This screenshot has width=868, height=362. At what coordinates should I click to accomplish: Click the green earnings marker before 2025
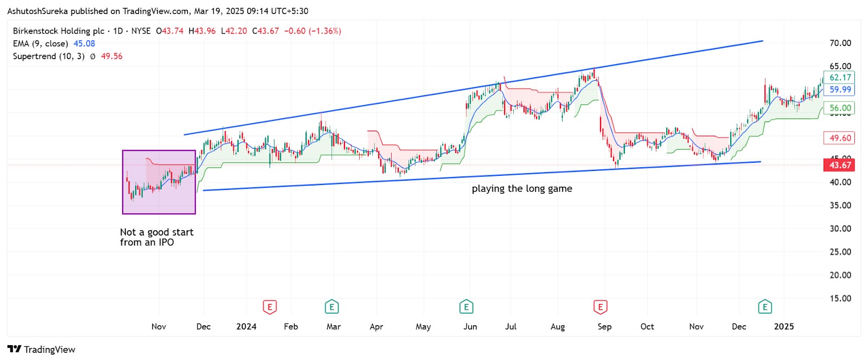765,307
